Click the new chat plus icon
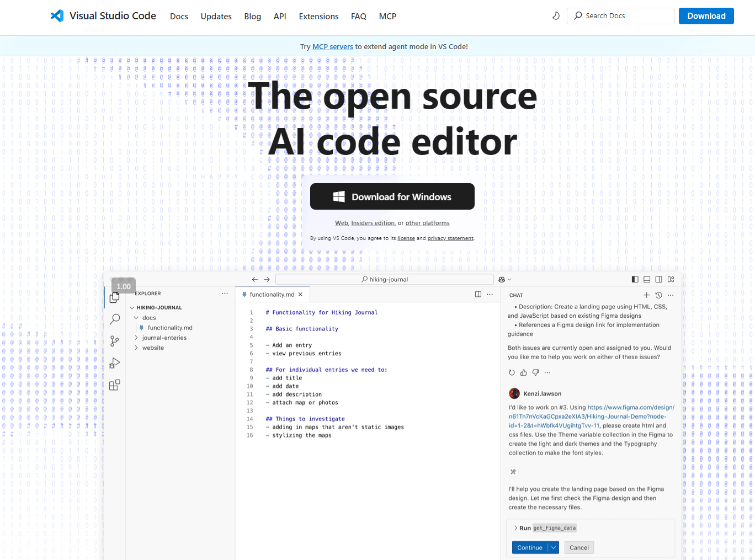755x560 pixels. [x=646, y=295]
